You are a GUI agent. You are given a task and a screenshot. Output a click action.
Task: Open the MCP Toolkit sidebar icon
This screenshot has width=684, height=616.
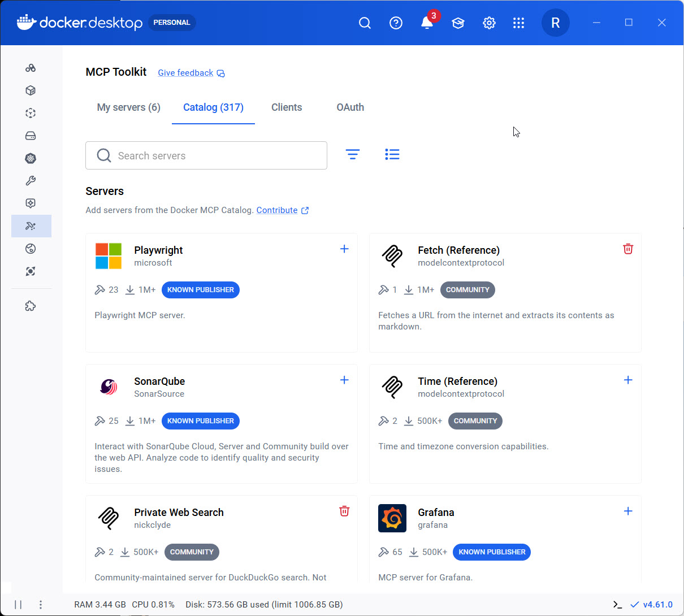tap(31, 226)
